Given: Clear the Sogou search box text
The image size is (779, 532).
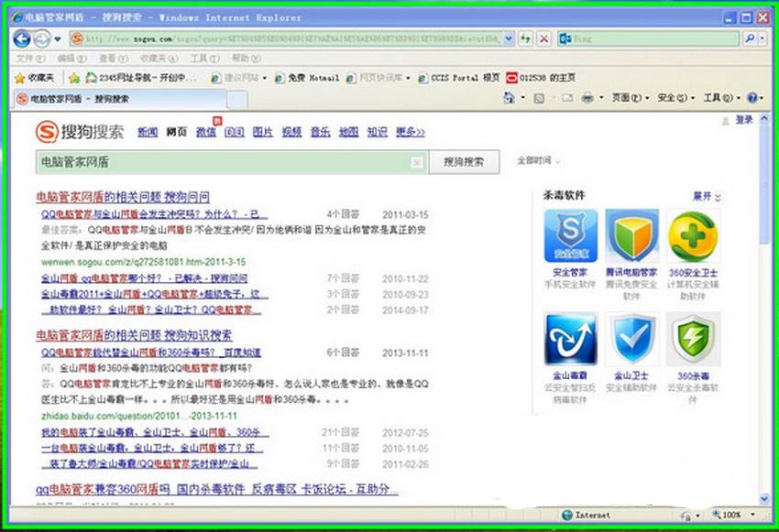Looking at the screenshot, I should pos(416,163).
